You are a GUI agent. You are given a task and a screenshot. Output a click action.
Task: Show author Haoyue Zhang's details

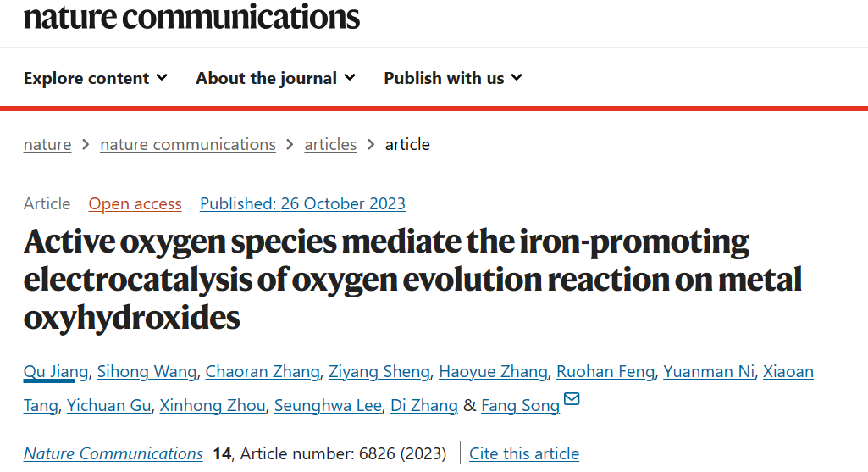(x=493, y=372)
